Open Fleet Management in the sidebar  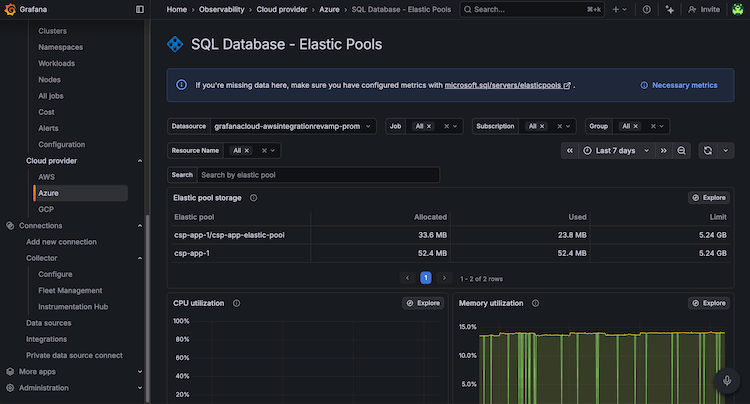[70, 290]
